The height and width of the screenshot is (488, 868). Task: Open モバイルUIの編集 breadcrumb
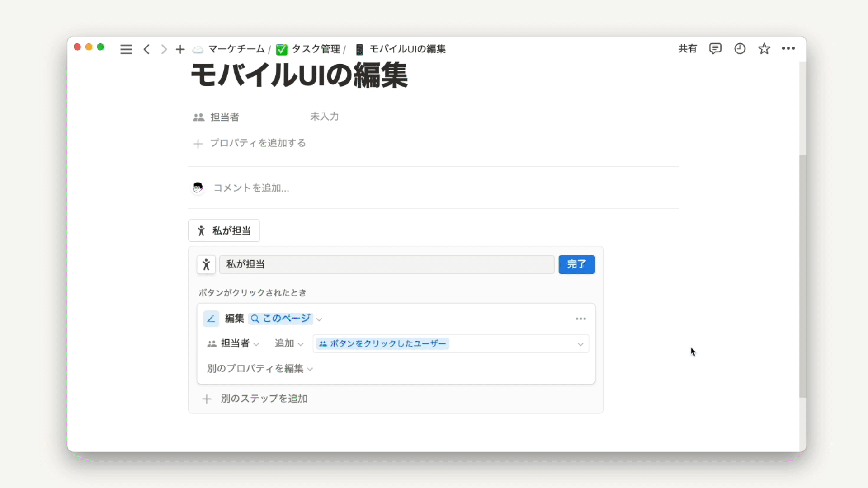pyautogui.click(x=407, y=49)
